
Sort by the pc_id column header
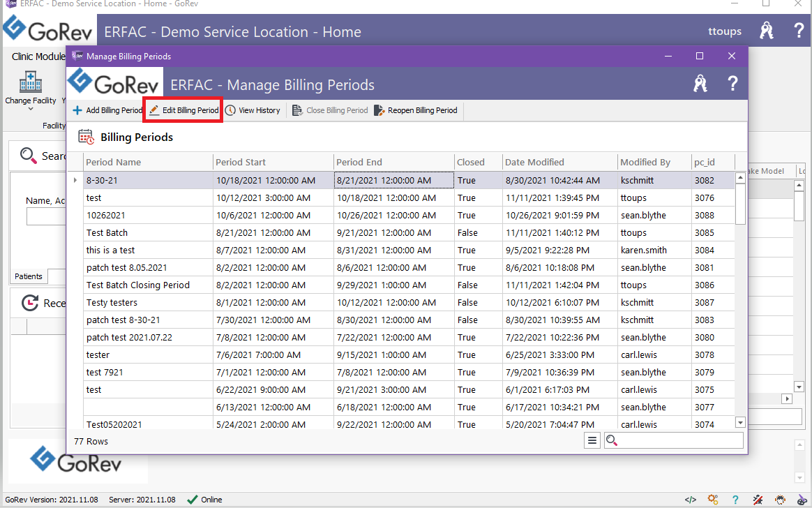[713, 162]
